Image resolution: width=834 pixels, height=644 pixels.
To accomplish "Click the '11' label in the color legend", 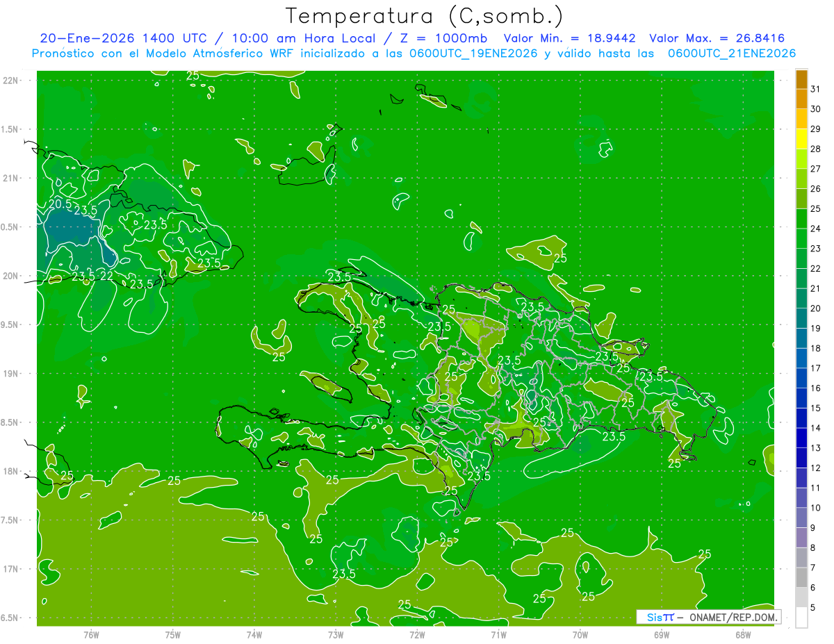I will point(816,488).
